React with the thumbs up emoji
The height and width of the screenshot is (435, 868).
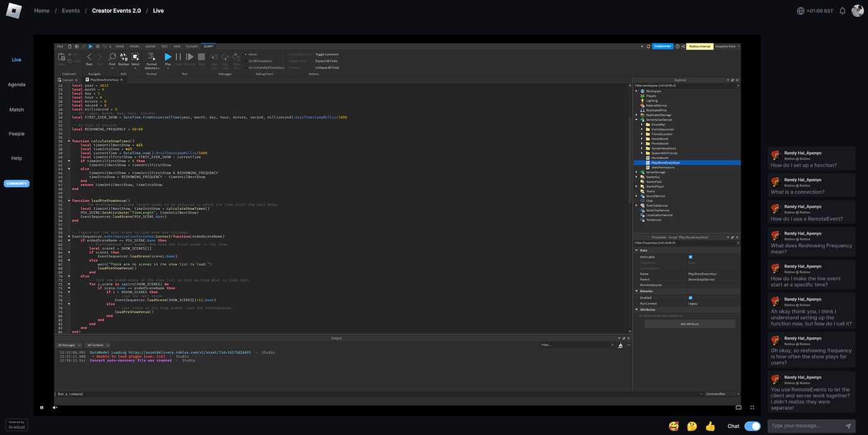click(710, 426)
